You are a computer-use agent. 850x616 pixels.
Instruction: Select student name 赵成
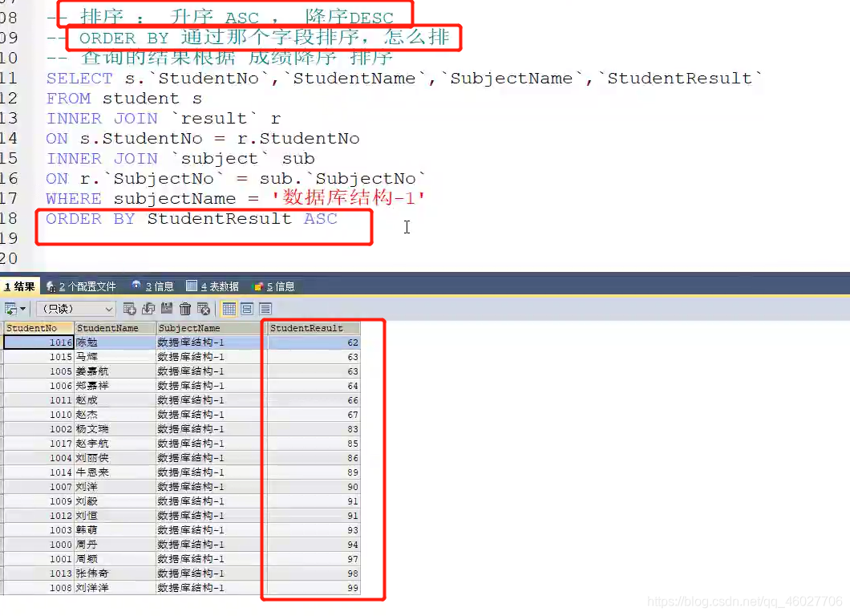click(x=115, y=400)
